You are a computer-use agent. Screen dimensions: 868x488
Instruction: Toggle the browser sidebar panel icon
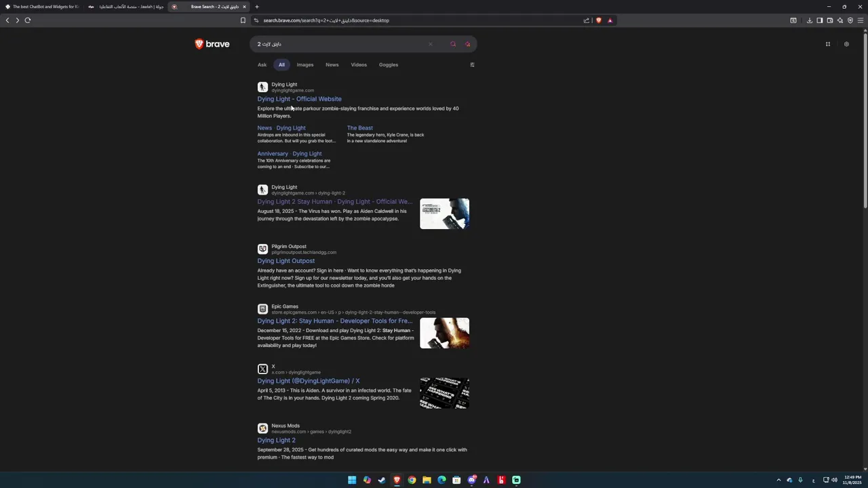click(x=820, y=20)
